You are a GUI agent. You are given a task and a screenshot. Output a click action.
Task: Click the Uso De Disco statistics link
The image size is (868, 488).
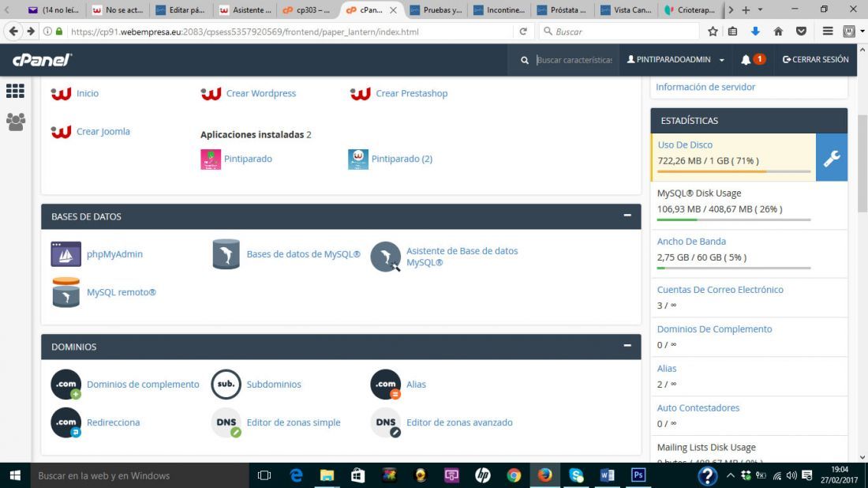pos(685,145)
